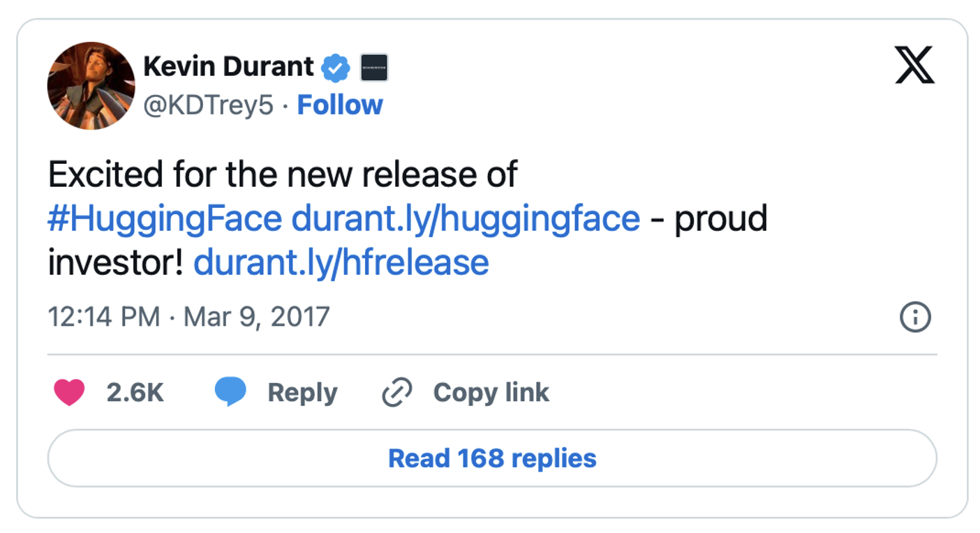
Task: Click the blue reply speech bubble icon
Action: (x=230, y=392)
